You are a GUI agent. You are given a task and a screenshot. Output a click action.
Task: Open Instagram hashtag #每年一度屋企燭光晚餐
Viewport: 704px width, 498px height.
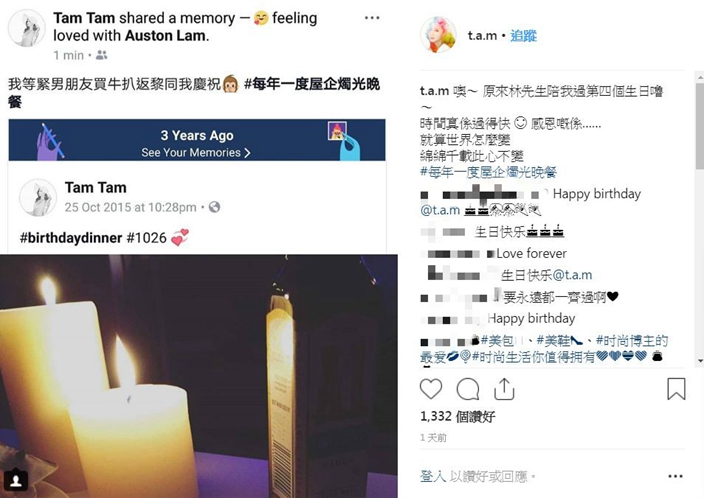pyautogui.click(x=488, y=172)
